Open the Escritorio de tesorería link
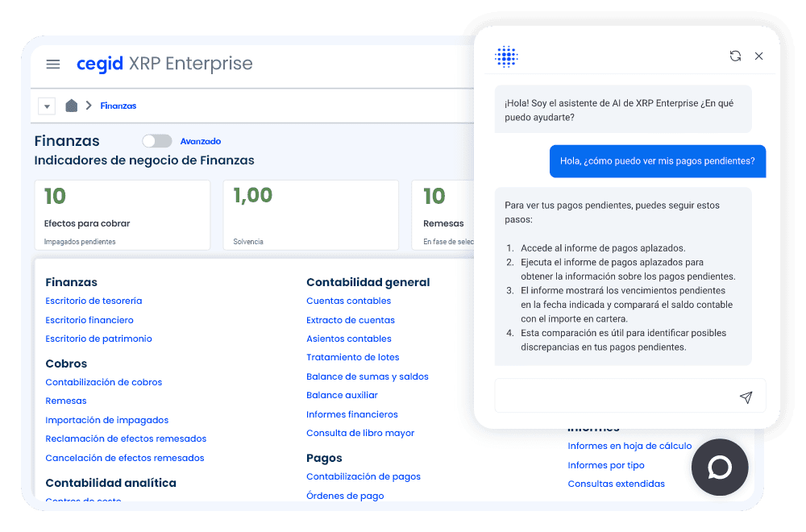Screen dimensions: 806x532 click(x=93, y=301)
